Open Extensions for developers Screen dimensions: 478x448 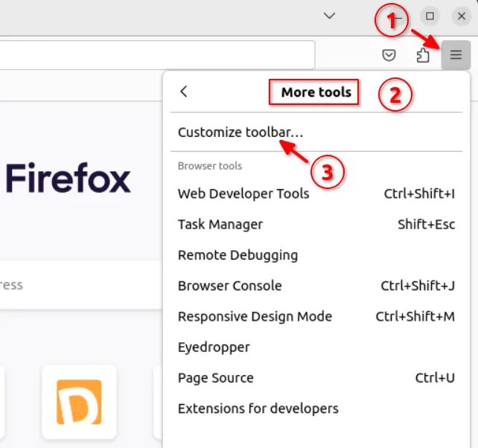pyautogui.click(x=316, y=409)
